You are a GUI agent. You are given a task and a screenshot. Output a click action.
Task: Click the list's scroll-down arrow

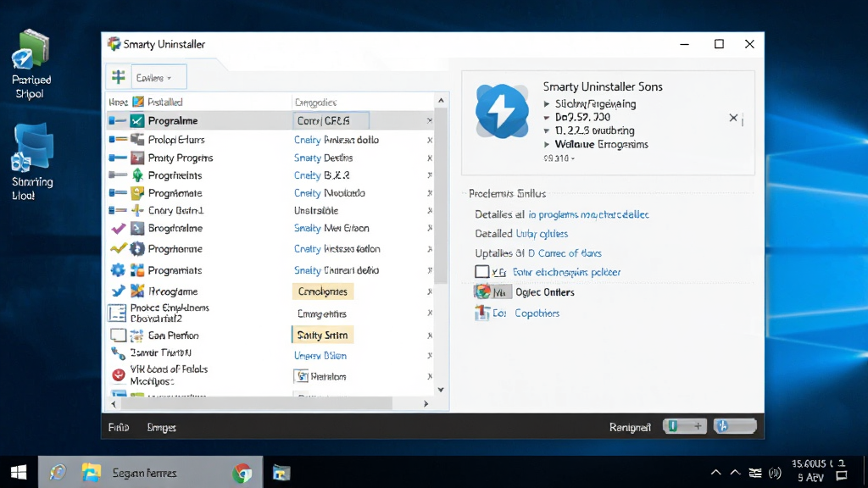pos(441,390)
